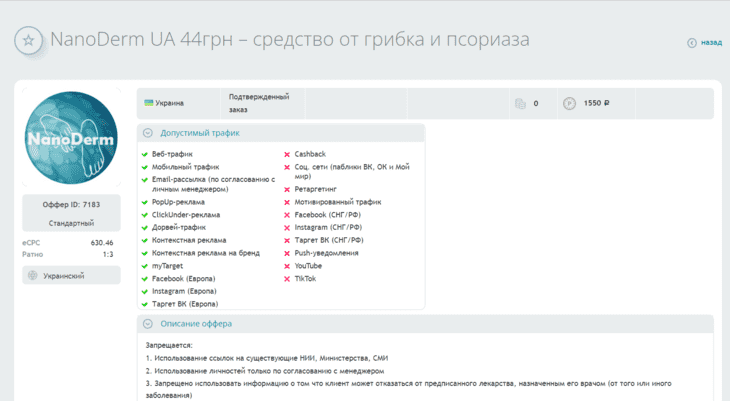
Task: Click the NanoDerm round logo image
Action: pos(71,137)
